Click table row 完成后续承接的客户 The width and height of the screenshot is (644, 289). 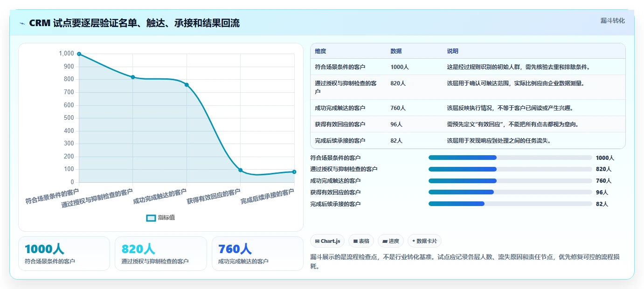pyautogui.click(x=468, y=141)
